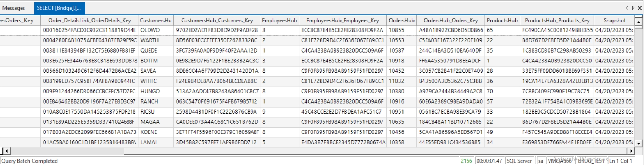
Task: Click the EmployeesHub column header
Action: 279,20
